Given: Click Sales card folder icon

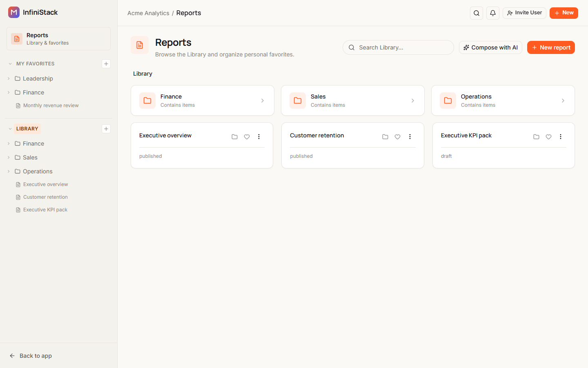Looking at the screenshot, I should coord(298,101).
